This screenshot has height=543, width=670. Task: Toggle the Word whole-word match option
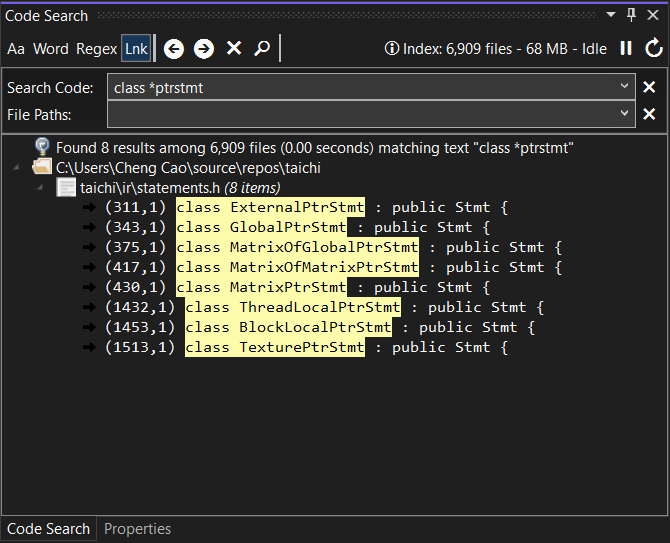(50, 49)
